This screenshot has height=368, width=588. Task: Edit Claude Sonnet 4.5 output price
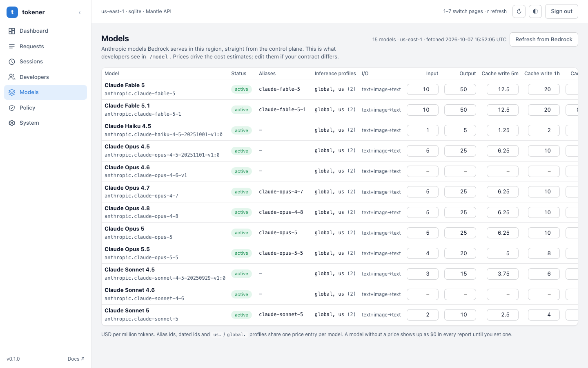(x=460, y=274)
